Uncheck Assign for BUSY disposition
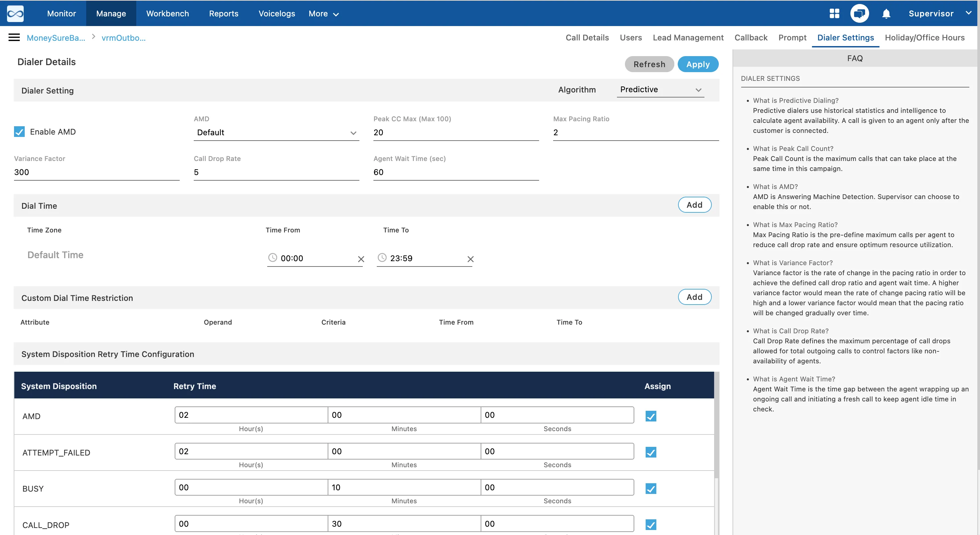The height and width of the screenshot is (535, 980). coord(651,489)
